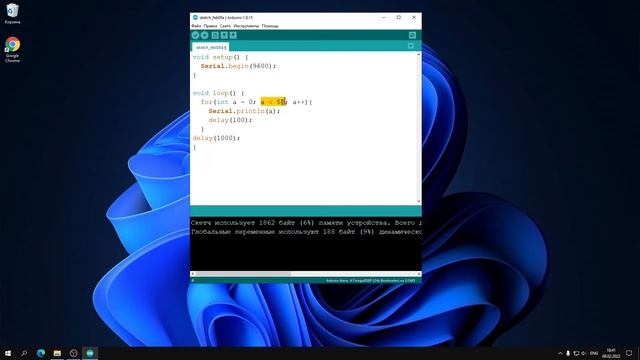This screenshot has height=360, width=640.
Task: Launch Microsoft Edge from the taskbar
Action: tap(41, 353)
